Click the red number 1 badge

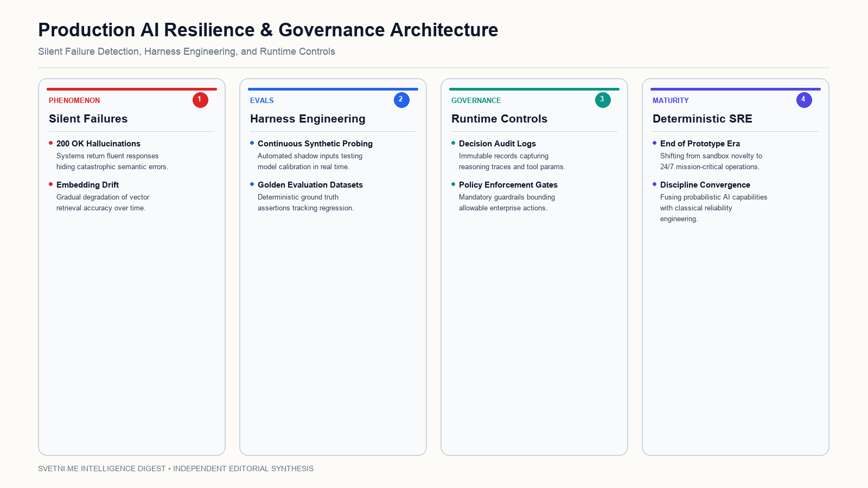(200, 100)
